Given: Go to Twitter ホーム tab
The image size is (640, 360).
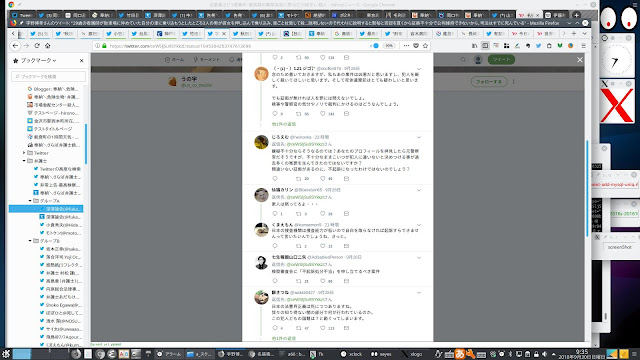Looking at the screenshot, I should click(x=174, y=60).
